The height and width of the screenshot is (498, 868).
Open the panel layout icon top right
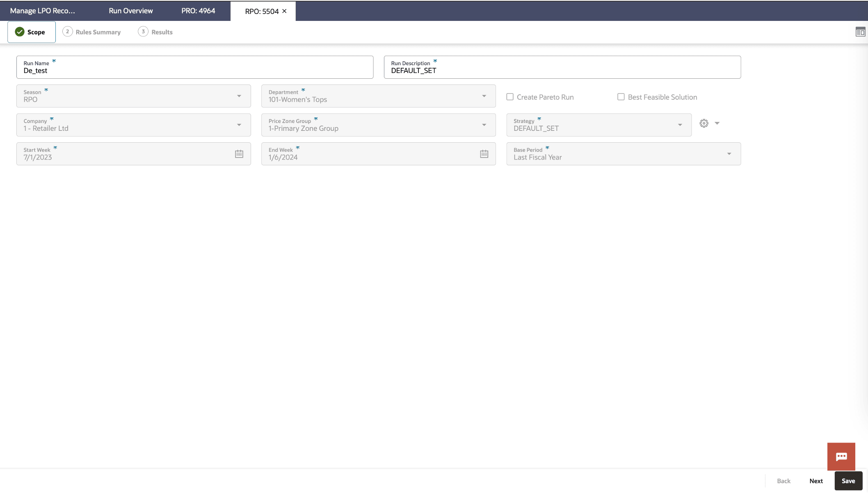pos(860,32)
